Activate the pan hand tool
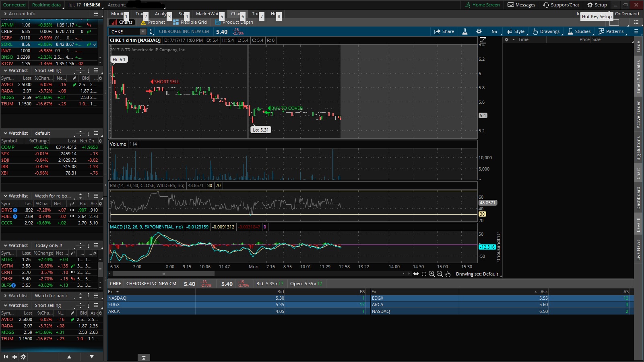Screen dimensions: 644x362 coord(448,274)
